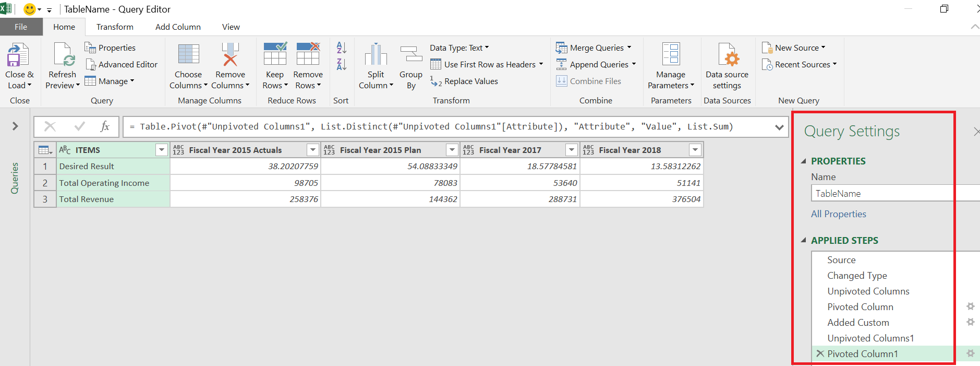
Task: Delete the Pivoted Column1 step
Action: pyautogui.click(x=820, y=353)
